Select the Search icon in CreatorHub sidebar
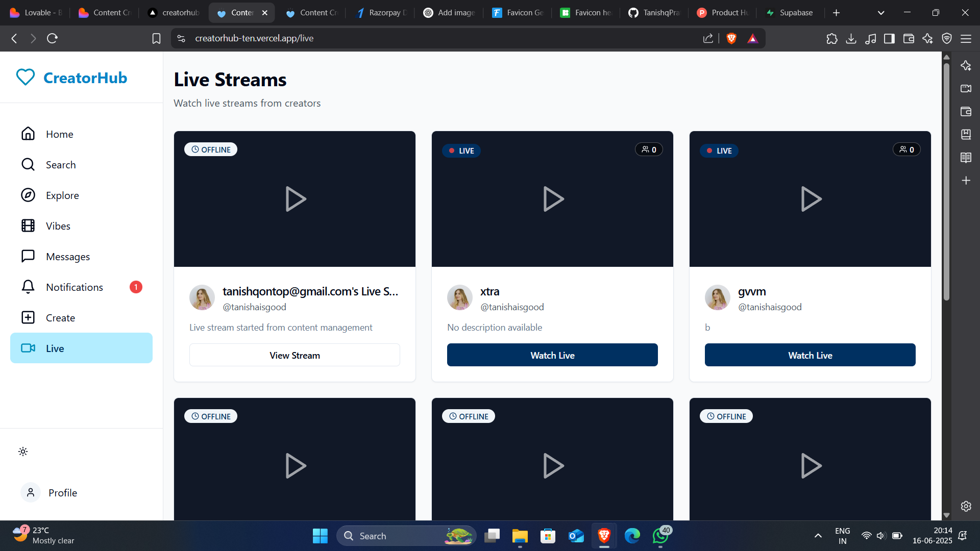Image resolution: width=980 pixels, height=551 pixels. click(x=28, y=164)
